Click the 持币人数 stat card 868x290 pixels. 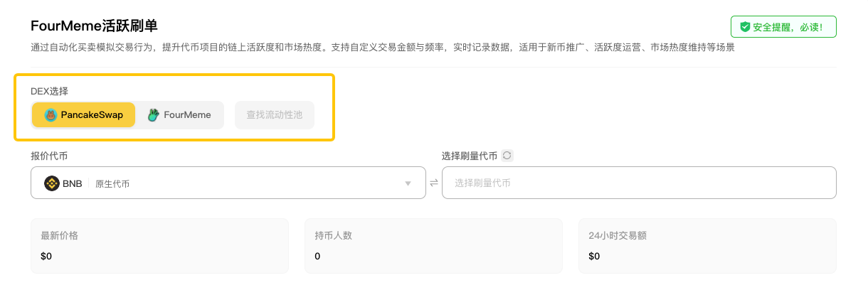pyautogui.click(x=433, y=246)
